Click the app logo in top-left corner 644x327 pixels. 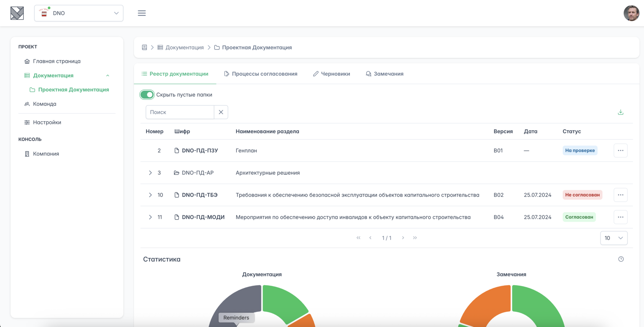(17, 13)
